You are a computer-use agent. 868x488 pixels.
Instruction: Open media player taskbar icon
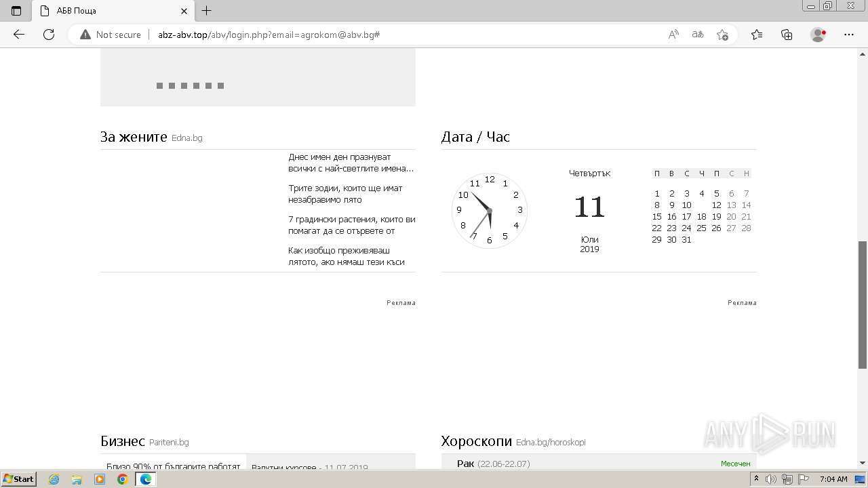[x=100, y=479]
